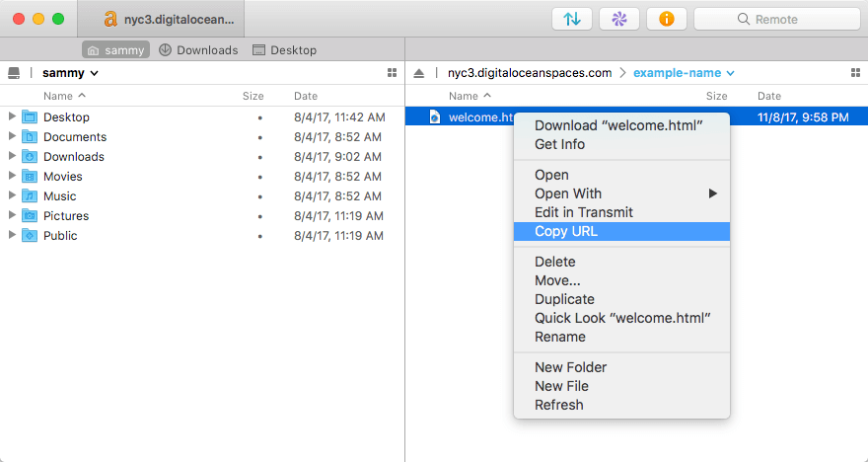
Task: Click the Documents folder icon
Action: pyautogui.click(x=30, y=137)
